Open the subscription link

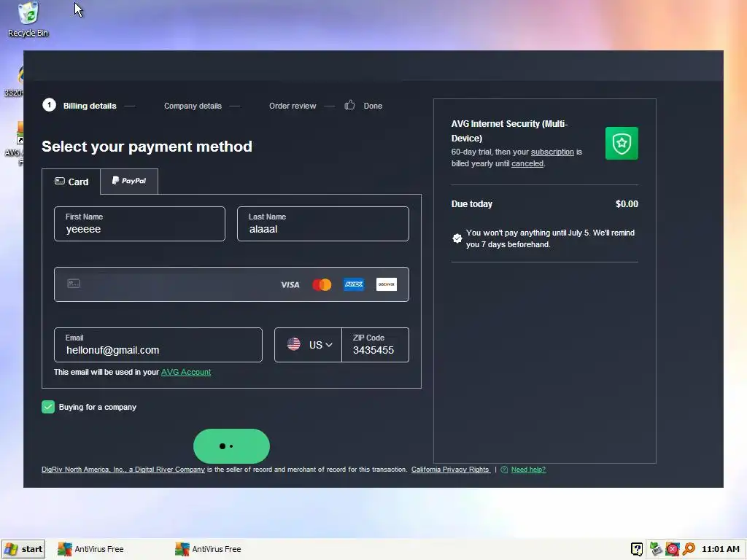(552, 152)
